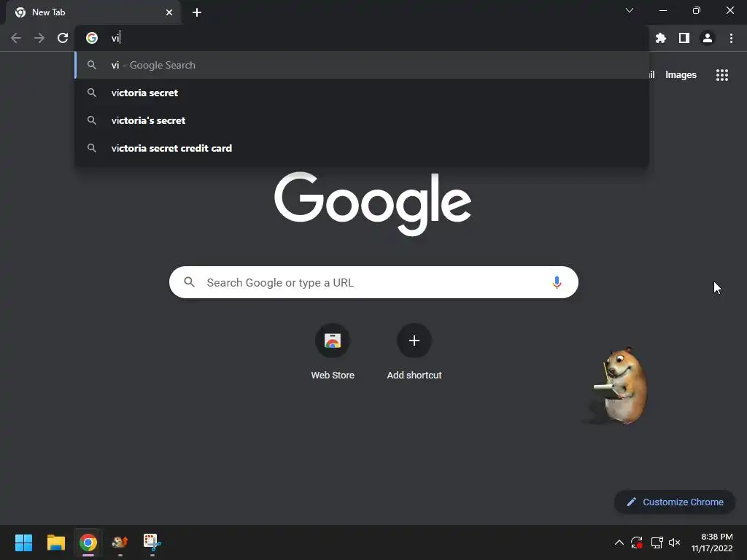Open the Images link
The height and width of the screenshot is (560, 747).
point(681,75)
